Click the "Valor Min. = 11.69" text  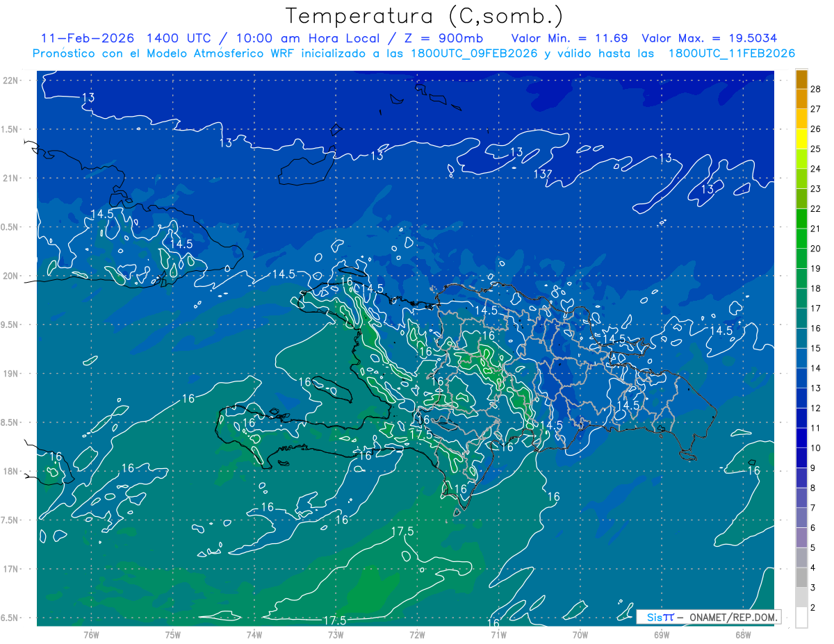pyautogui.click(x=571, y=38)
